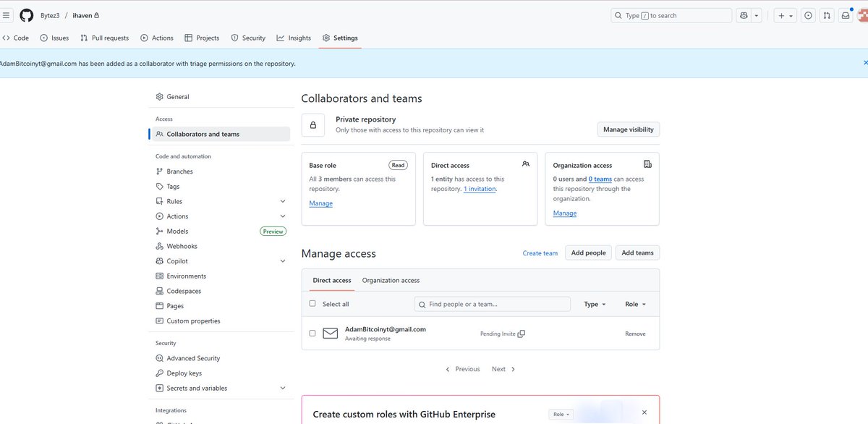
Task: Open the Copilot icon in header
Action: tap(744, 15)
